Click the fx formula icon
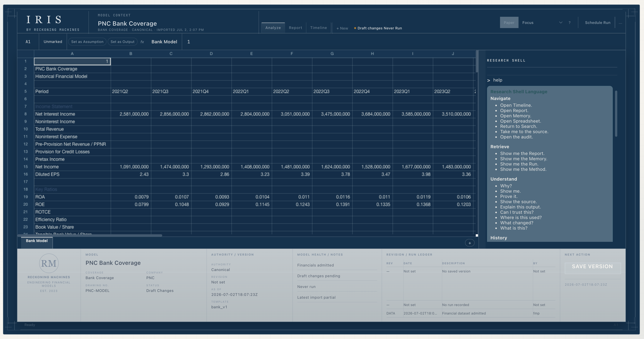Image resolution: width=644 pixels, height=339 pixels. (x=142, y=42)
